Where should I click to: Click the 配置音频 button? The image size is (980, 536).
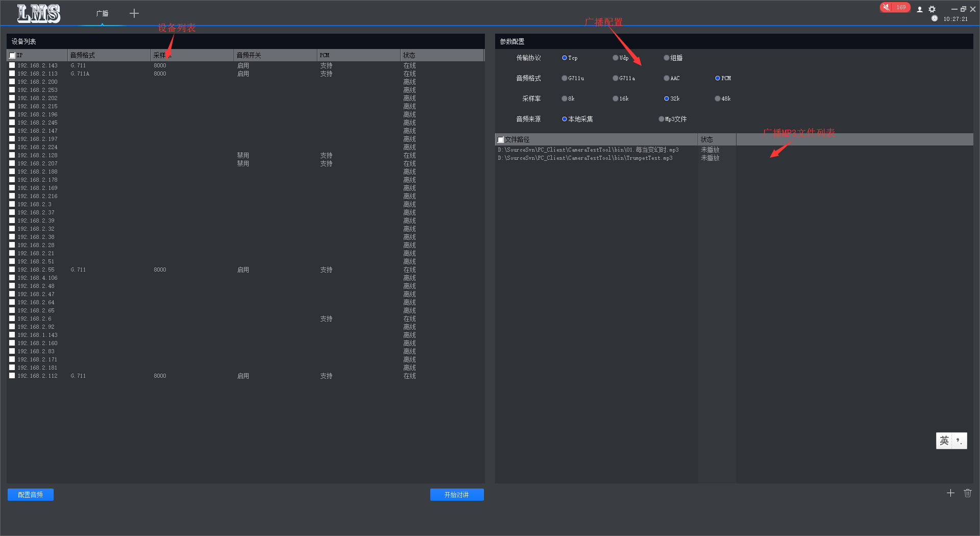31,495
